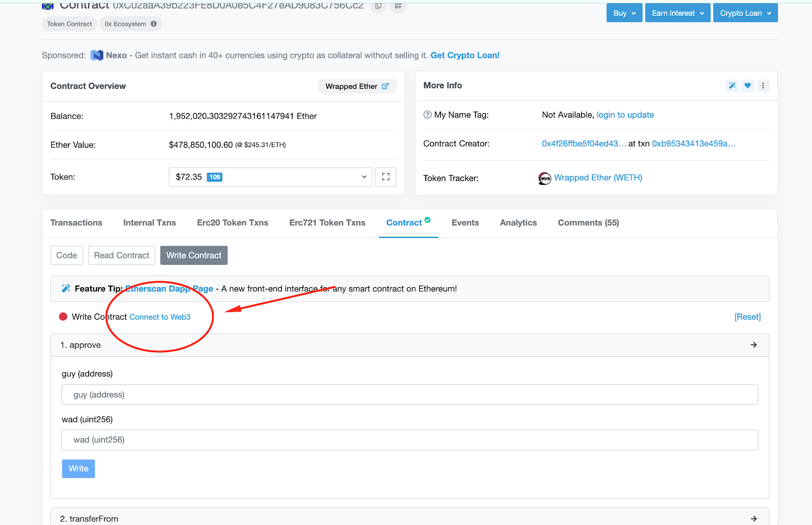Focus the wad (uint256) input field

tap(410, 440)
